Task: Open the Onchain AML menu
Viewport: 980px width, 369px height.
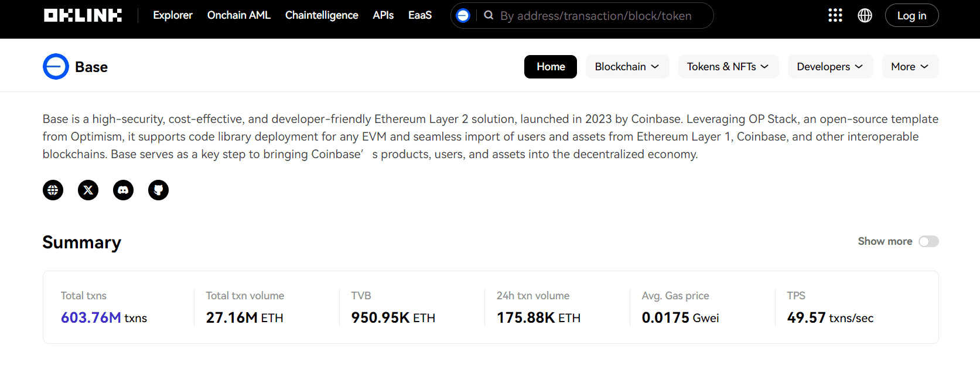Action: click(239, 15)
